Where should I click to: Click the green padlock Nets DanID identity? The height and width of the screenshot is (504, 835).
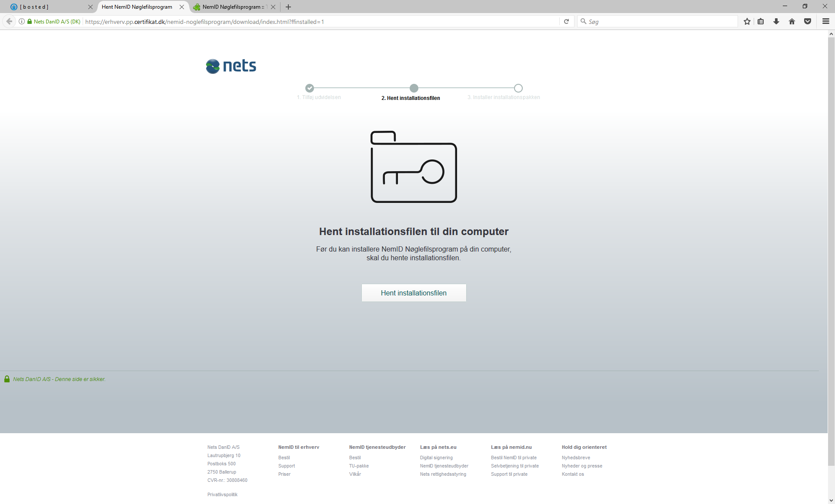click(53, 21)
